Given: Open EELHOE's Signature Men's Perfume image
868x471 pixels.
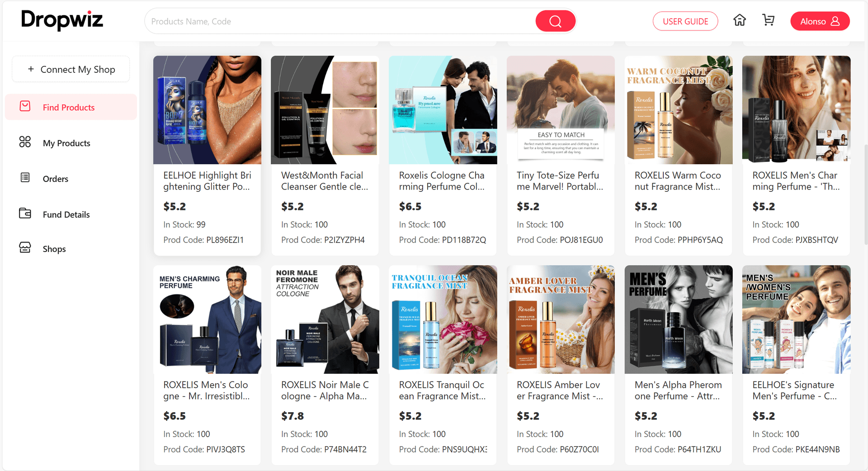Looking at the screenshot, I should click(797, 319).
